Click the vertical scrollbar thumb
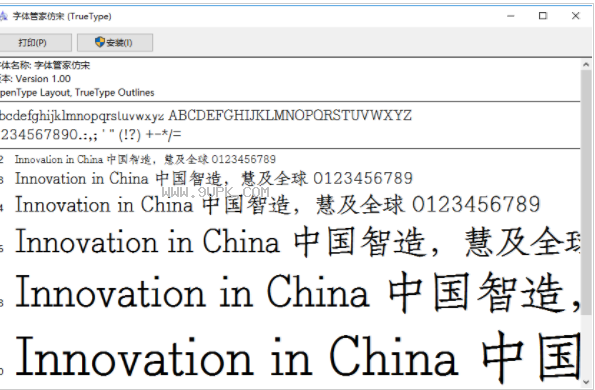595x390 pixels. pos(586,192)
